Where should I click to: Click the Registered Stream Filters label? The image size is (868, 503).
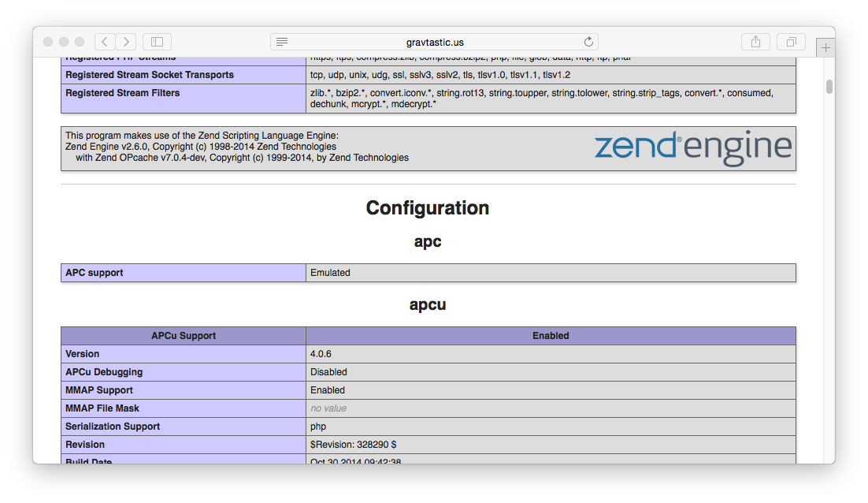pos(123,93)
